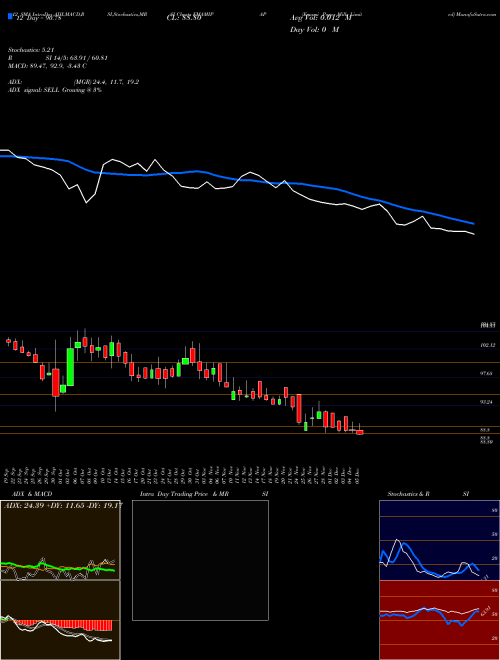The image size is (500, 660).
Task: Open the empty intraday trading price panel
Action: [x=200, y=560]
